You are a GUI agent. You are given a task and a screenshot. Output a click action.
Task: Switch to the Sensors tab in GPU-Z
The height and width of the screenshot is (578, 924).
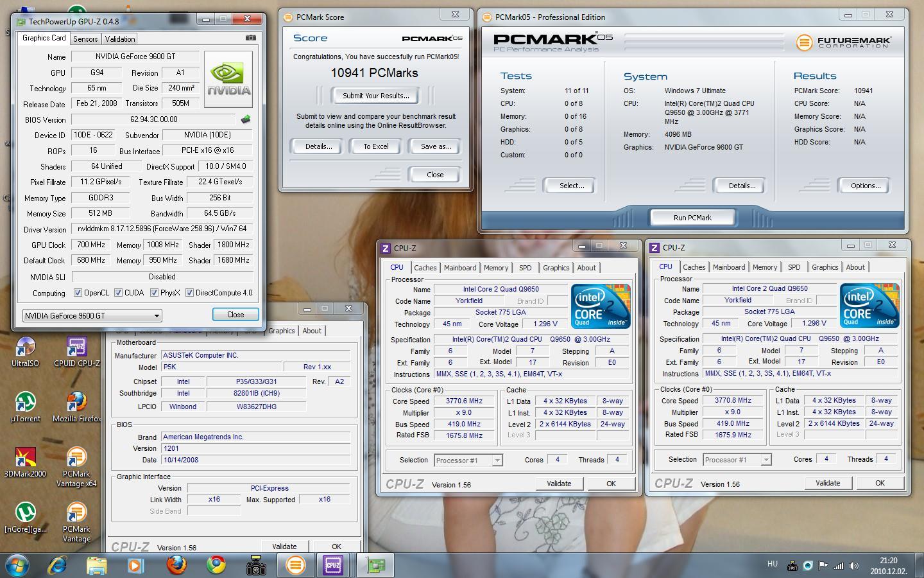tap(85, 39)
